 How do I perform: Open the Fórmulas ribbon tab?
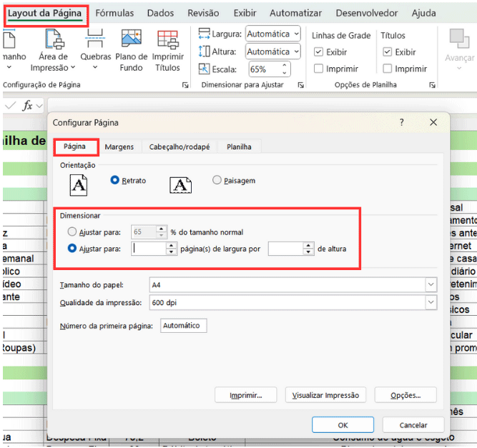pos(114,13)
